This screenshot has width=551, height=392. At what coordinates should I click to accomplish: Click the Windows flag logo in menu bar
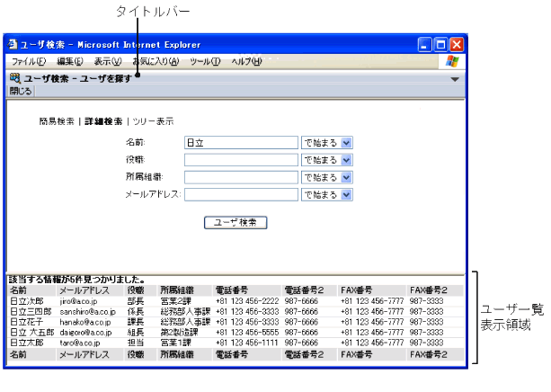pyautogui.click(x=452, y=61)
